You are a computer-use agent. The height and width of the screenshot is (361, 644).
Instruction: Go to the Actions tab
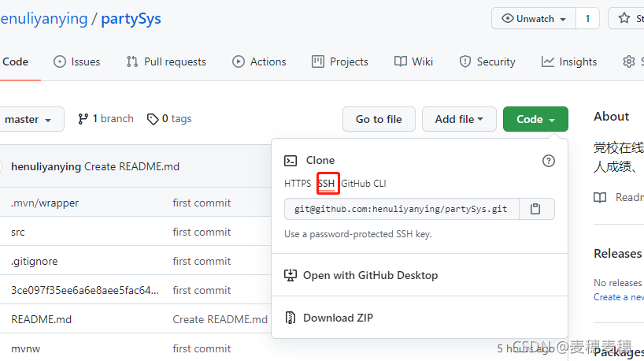[x=259, y=61]
